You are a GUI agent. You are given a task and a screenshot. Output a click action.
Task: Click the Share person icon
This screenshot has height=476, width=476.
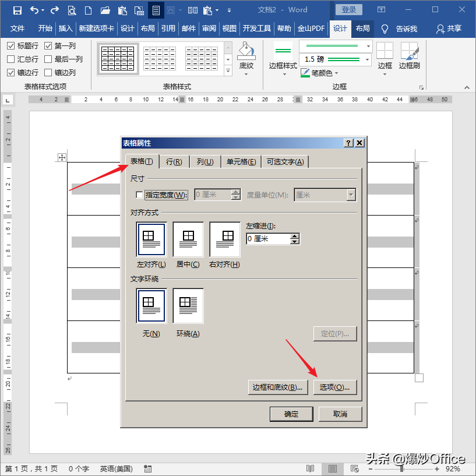coord(440,29)
